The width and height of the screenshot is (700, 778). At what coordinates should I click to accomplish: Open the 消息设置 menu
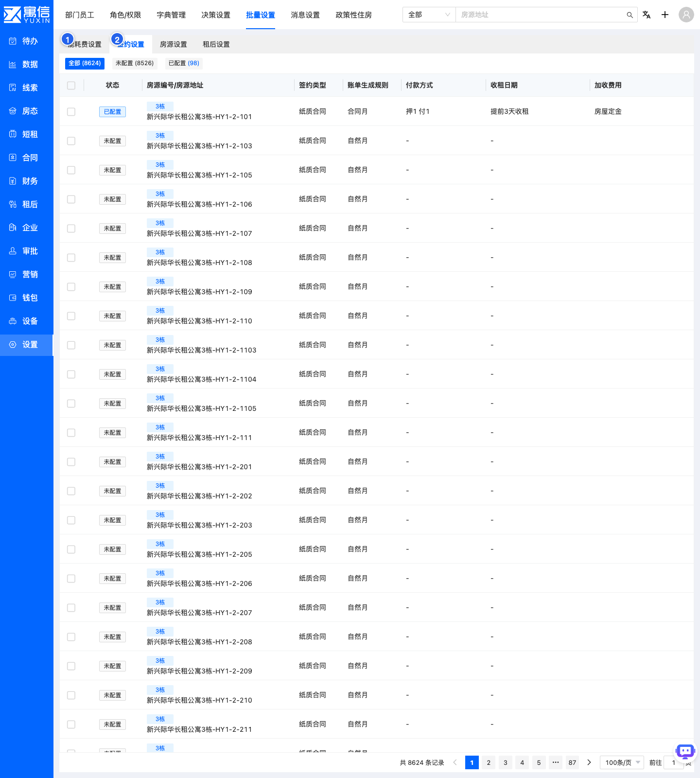tap(305, 15)
